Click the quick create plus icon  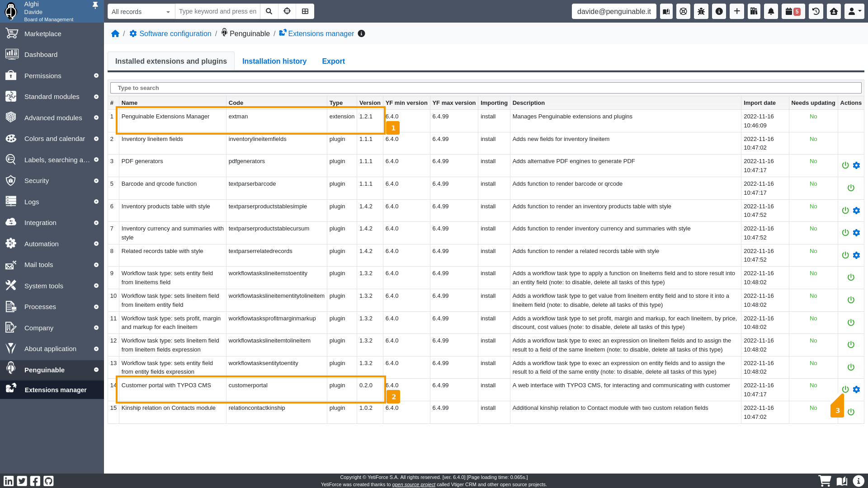737,11
